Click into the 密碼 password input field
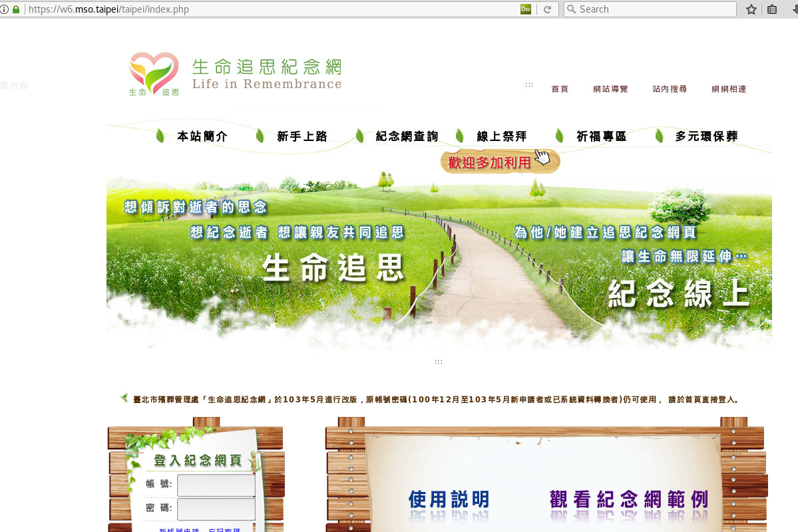 click(x=216, y=509)
